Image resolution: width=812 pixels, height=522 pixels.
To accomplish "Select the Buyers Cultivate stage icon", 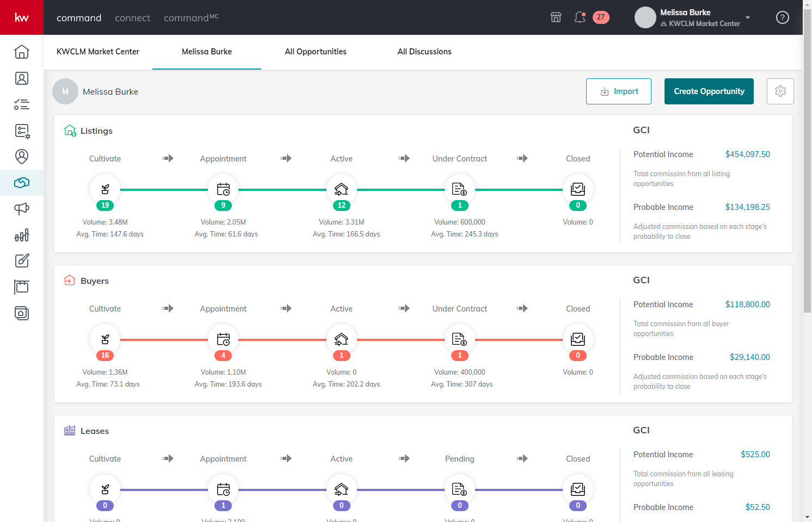I will [x=105, y=339].
